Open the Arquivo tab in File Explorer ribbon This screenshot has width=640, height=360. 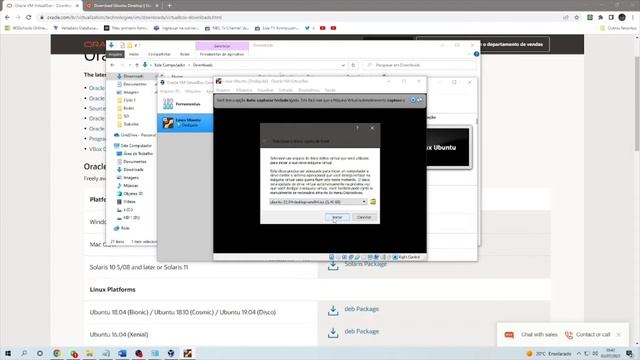coord(115,54)
